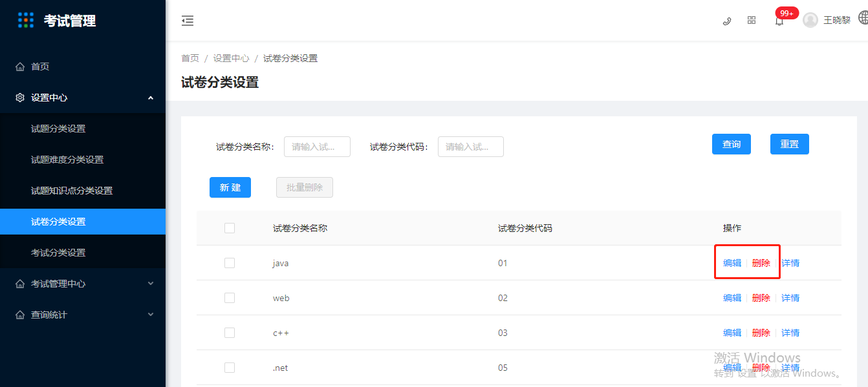The height and width of the screenshot is (387, 868).
Task: Click the 试卷分类代码 column header
Action: tap(525, 228)
